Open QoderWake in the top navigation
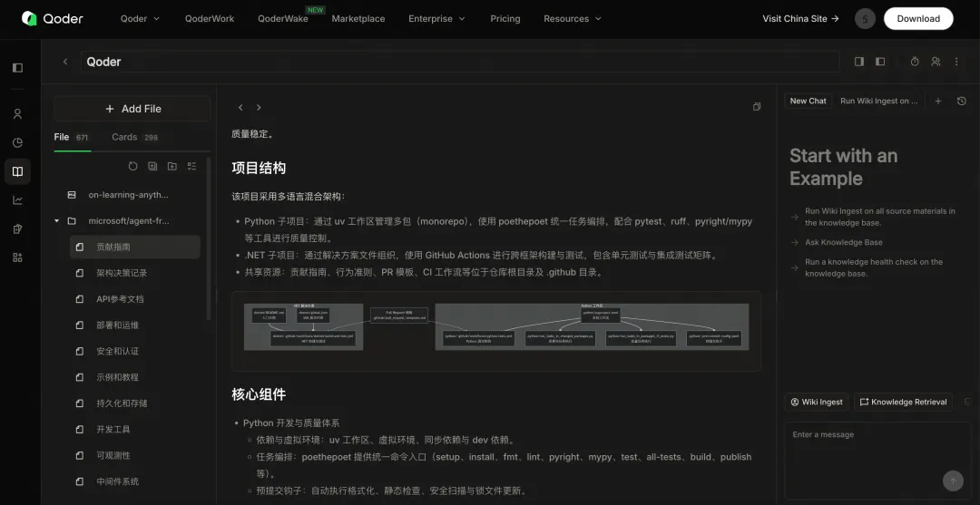The image size is (980, 505). click(x=282, y=19)
